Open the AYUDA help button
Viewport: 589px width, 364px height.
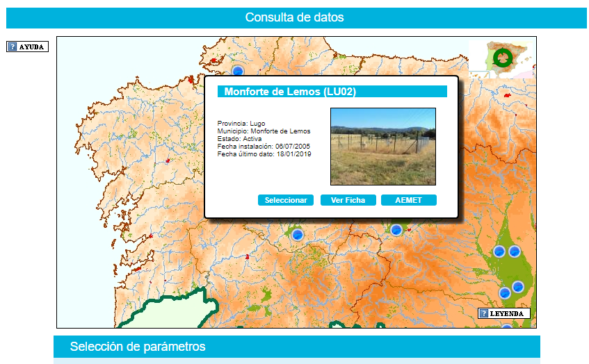[27, 47]
